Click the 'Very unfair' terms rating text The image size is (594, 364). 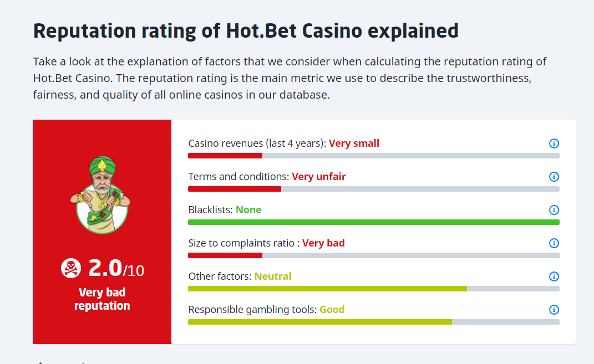pyautogui.click(x=318, y=177)
